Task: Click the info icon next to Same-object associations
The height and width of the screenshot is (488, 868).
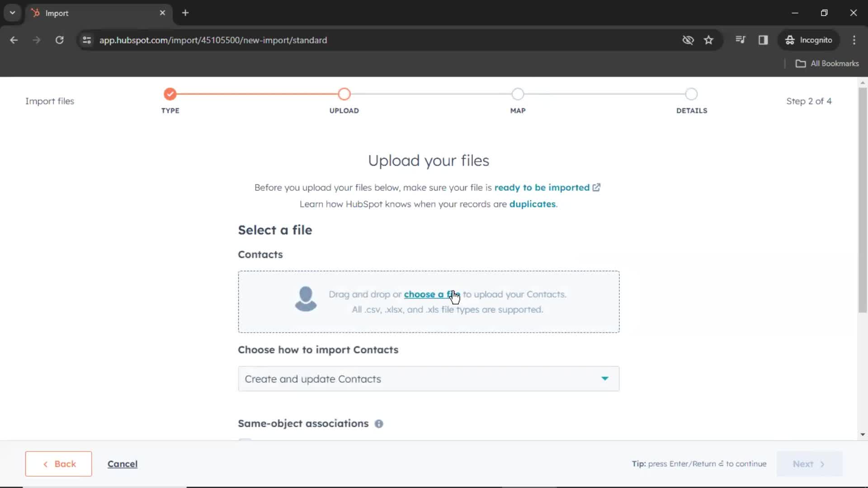Action: click(x=379, y=424)
